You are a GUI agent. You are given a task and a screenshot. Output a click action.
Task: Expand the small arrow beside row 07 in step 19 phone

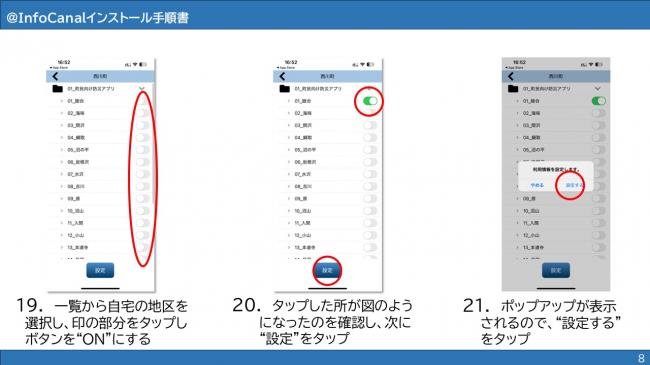tap(62, 174)
